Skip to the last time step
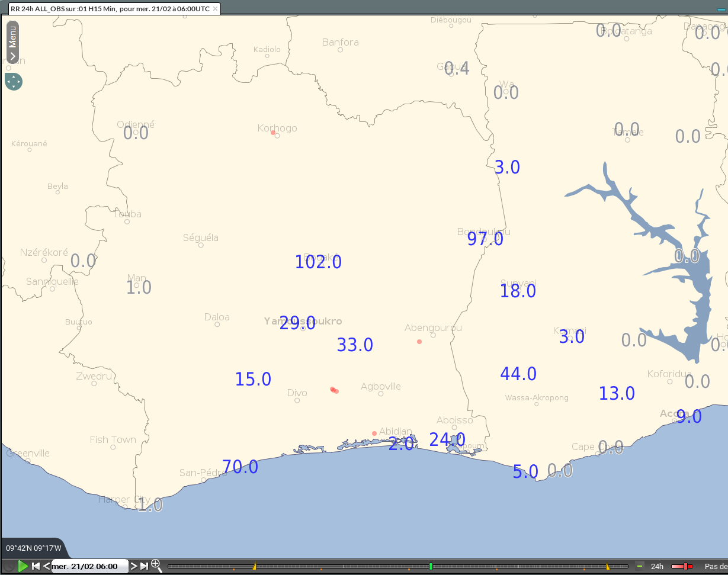 (x=144, y=566)
